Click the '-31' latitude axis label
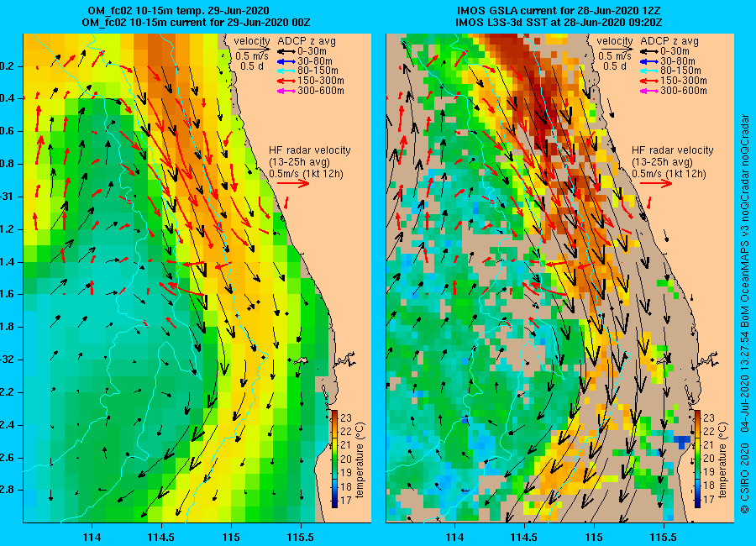Screen dimensions: 756x546 (x=8, y=197)
